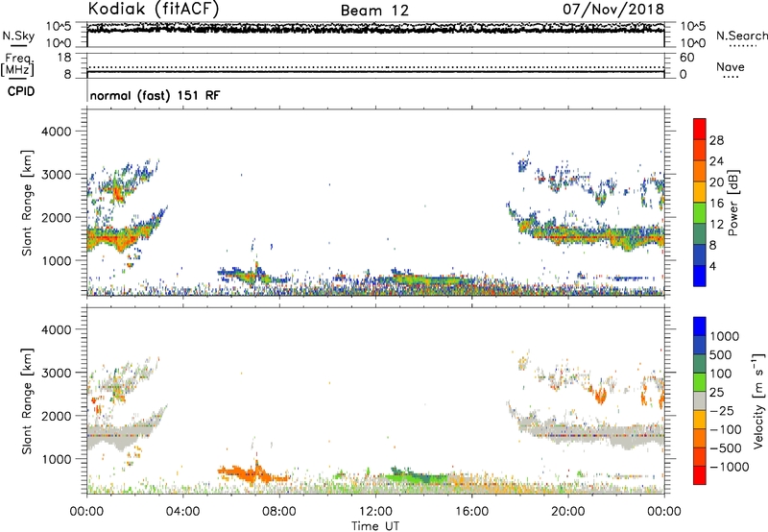Click the bright blue bottom Power colorbar segment
This screenshot has height=532, width=768.
(700, 276)
